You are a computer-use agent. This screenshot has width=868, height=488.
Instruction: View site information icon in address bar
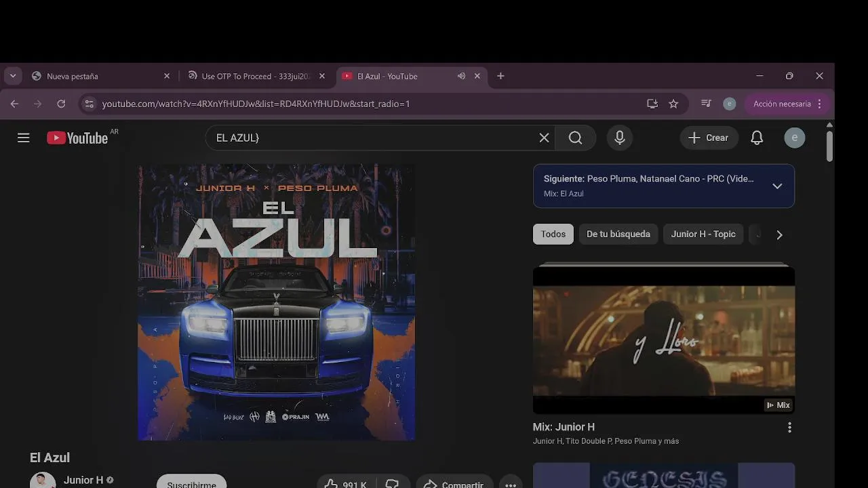tap(89, 104)
